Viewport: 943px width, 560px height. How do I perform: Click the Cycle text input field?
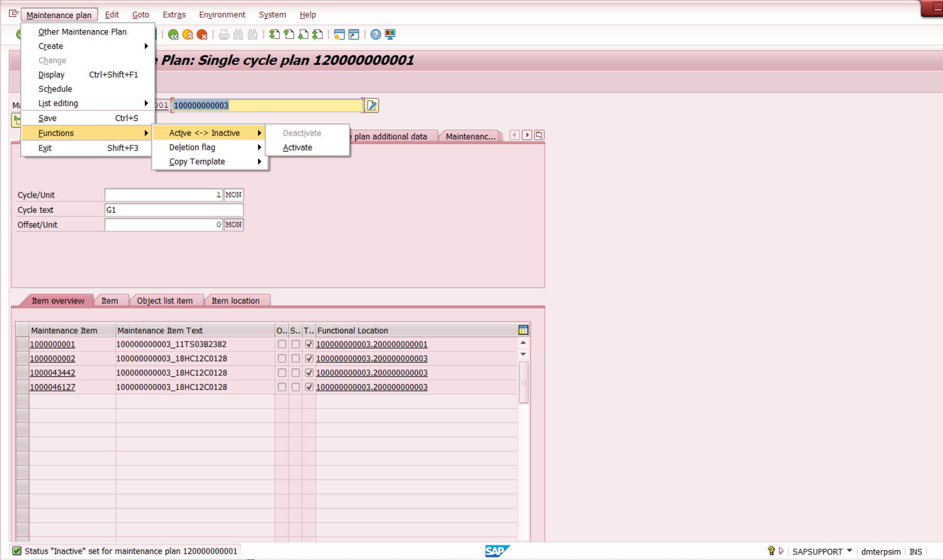tap(174, 210)
